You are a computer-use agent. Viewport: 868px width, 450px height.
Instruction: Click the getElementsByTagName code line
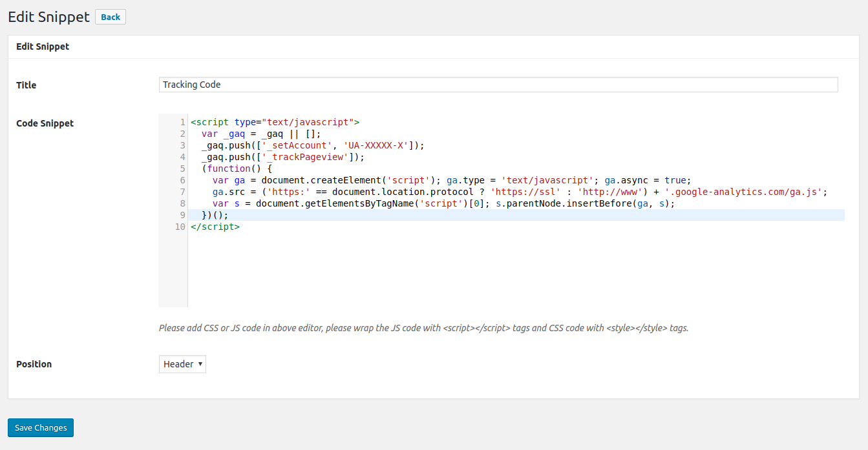443,203
